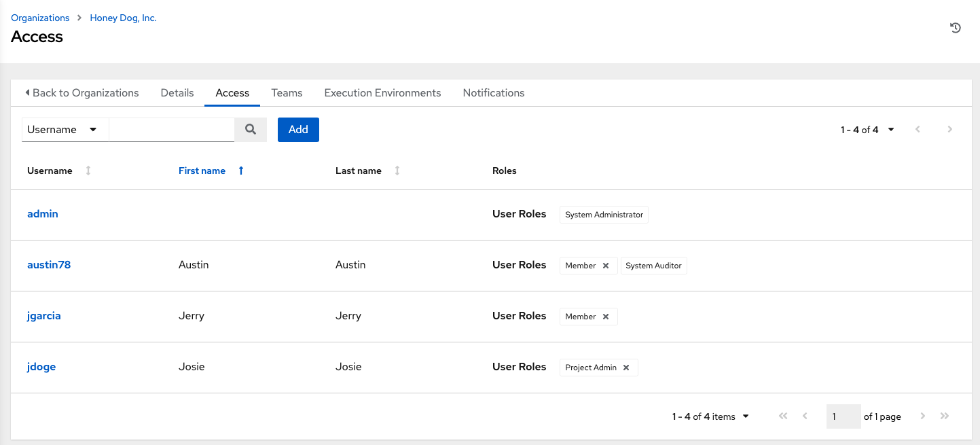Screen dimensions: 980x445
Task: Sort the Last name column
Action: click(x=397, y=171)
